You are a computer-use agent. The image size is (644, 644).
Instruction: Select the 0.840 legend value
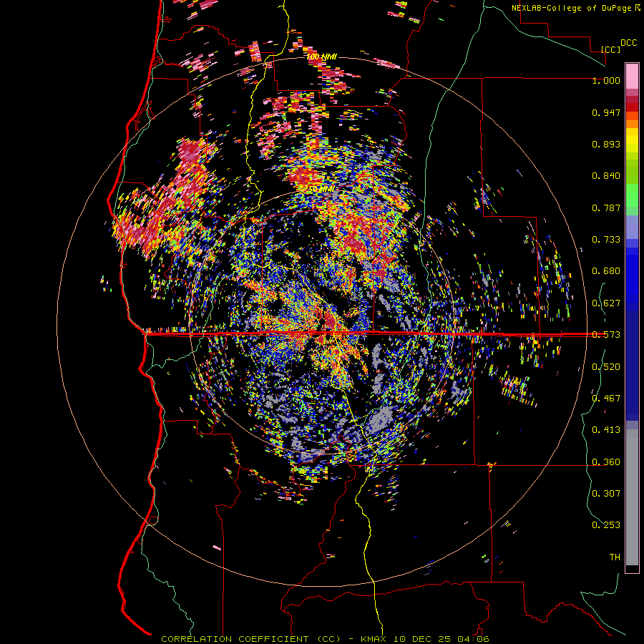point(606,176)
